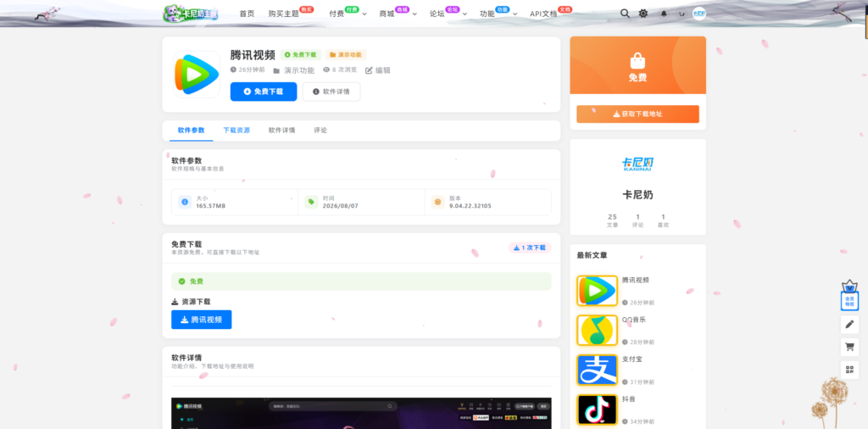Open the search icon in header
868x429 pixels.
click(625, 14)
